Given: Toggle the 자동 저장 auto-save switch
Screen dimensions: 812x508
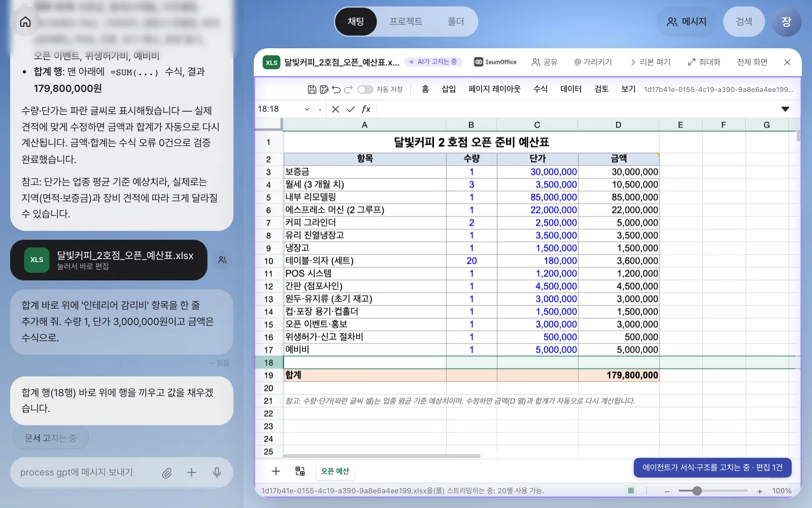Looking at the screenshot, I should [365, 89].
